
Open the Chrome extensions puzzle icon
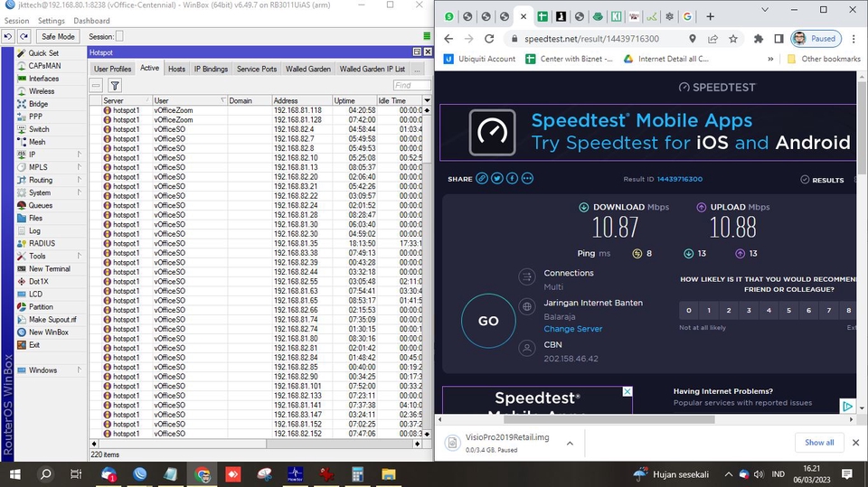point(759,39)
